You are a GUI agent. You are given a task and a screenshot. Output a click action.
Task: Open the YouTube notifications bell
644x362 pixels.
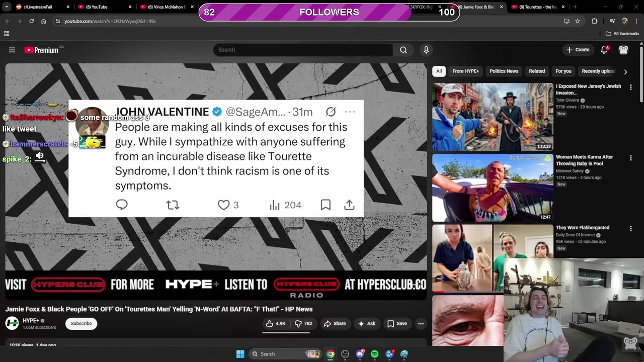point(604,50)
